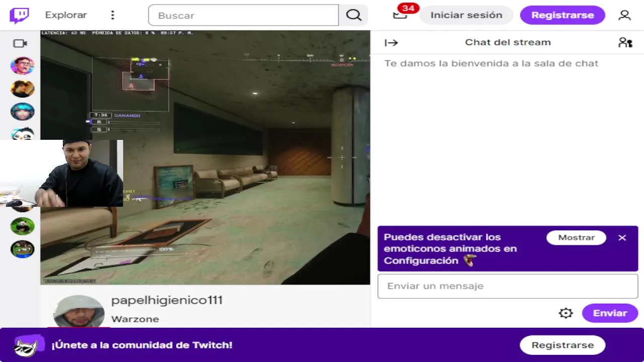Open the blue-haired character channel avatar
Viewport: 644px width, 362px height.
click(x=22, y=112)
